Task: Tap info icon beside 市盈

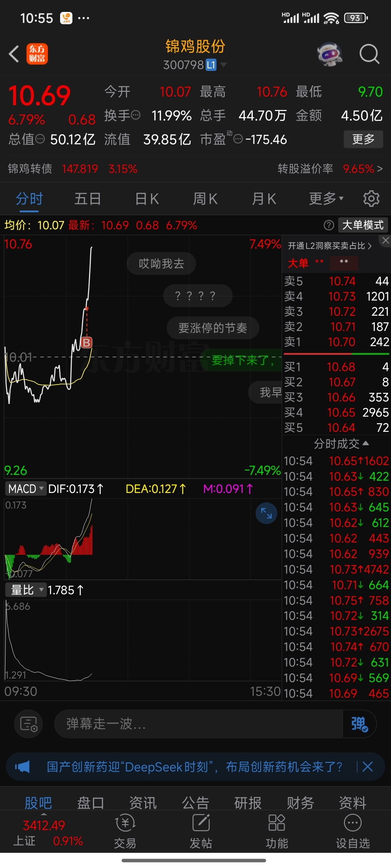Action: [x=238, y=139]
